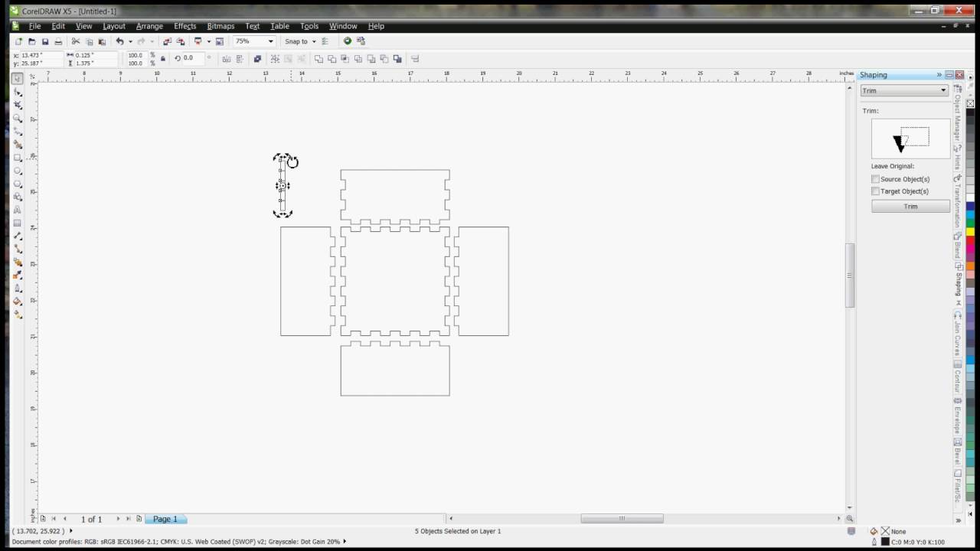Click the horizontal scrollbar thumb
Image resolution: width=980 pixels, height=551 pixels.
[x=622, y=518]
